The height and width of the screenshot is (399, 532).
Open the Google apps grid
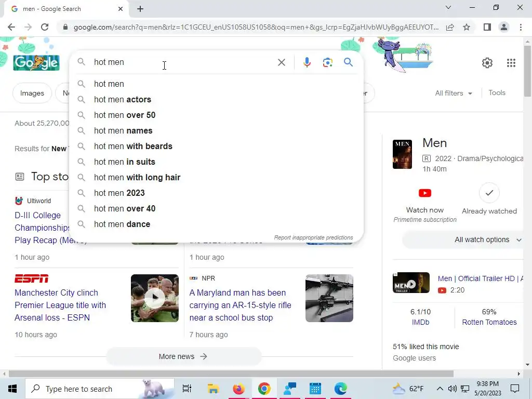click(x=511, y=63)
